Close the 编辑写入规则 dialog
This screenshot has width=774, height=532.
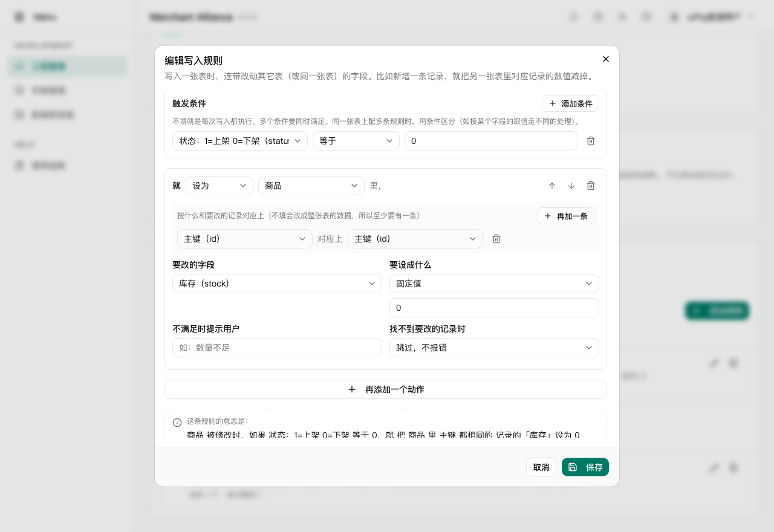pyautogui.click(x=606, y=59)
